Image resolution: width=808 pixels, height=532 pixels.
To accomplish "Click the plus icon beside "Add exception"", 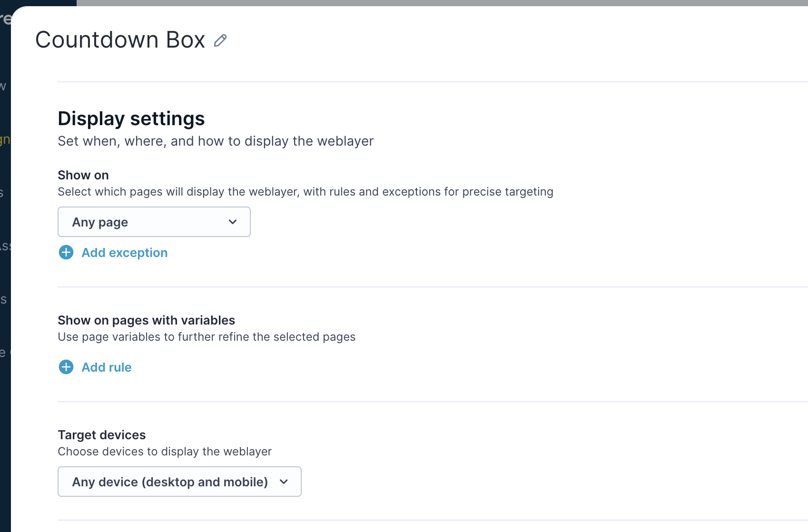I will click(x=66, y=253).
